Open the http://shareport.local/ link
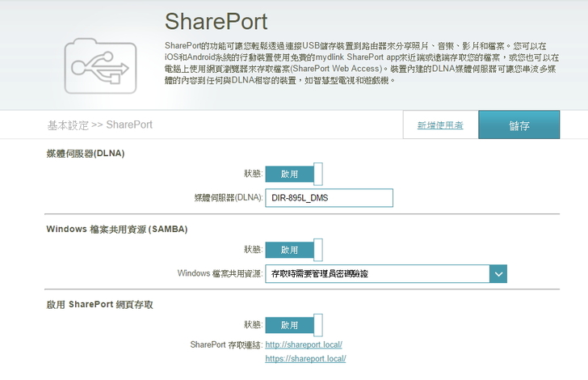Viewport: 588px width, 380px height. point(304,344)
